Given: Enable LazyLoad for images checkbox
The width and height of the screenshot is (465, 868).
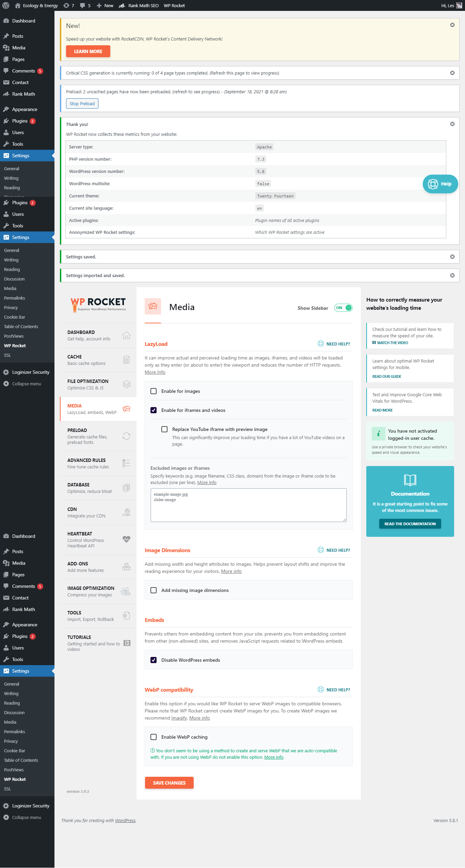Looking at the screenshot, I should tap(154, 391).
